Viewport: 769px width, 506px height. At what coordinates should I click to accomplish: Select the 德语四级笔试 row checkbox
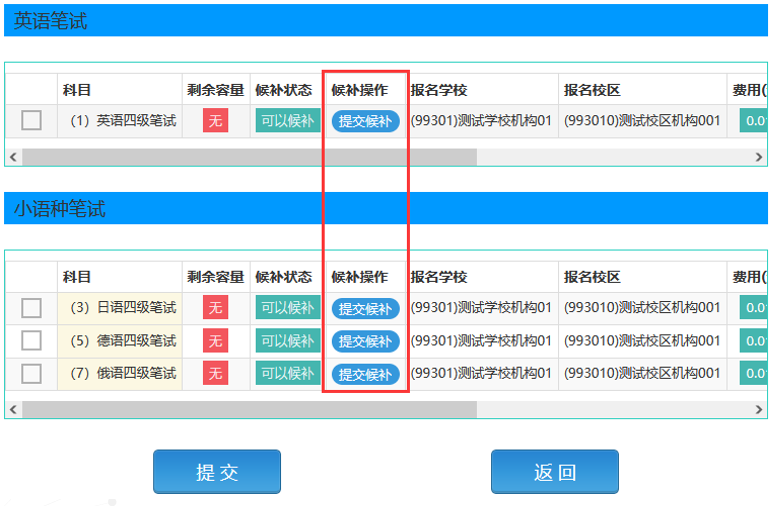point(31,341)
